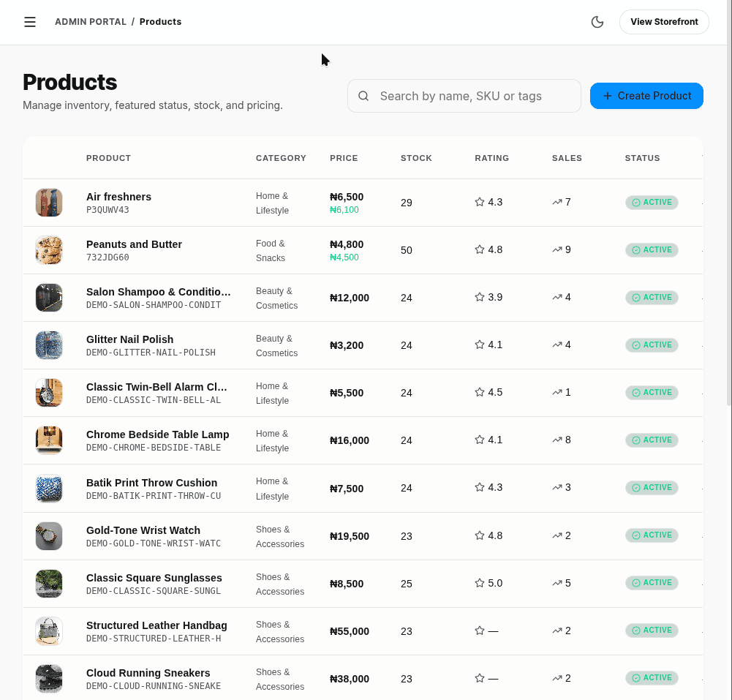
Task: Click ACTIVE badge for Peanuts and Butter
Action: (x=652, y=250)
